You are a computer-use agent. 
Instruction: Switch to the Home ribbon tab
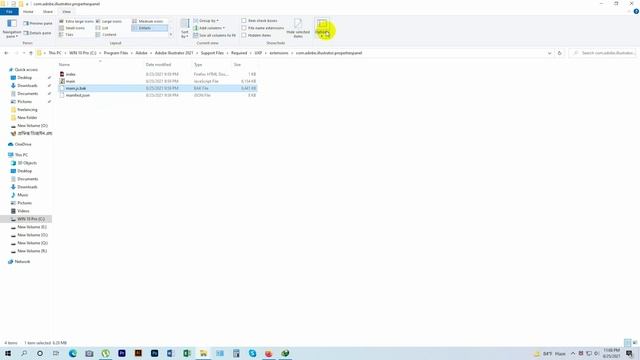(x=28, y=12)
